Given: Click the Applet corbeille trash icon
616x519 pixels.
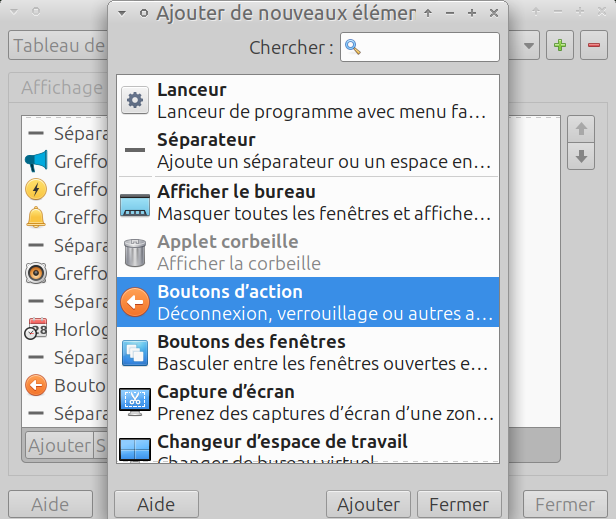Looking at the screenshot, I should 135,252.
